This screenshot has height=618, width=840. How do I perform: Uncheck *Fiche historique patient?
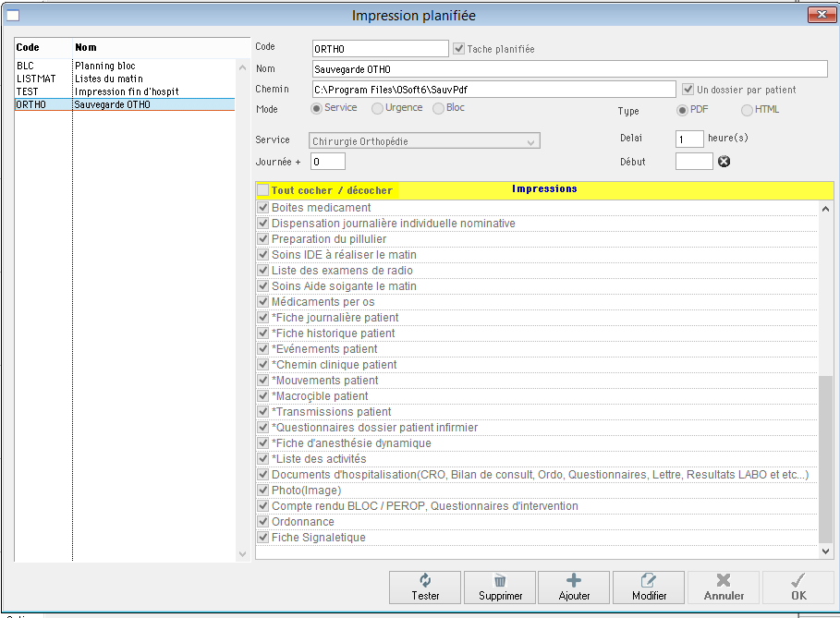pyautogui.click(x=263, y=333)
